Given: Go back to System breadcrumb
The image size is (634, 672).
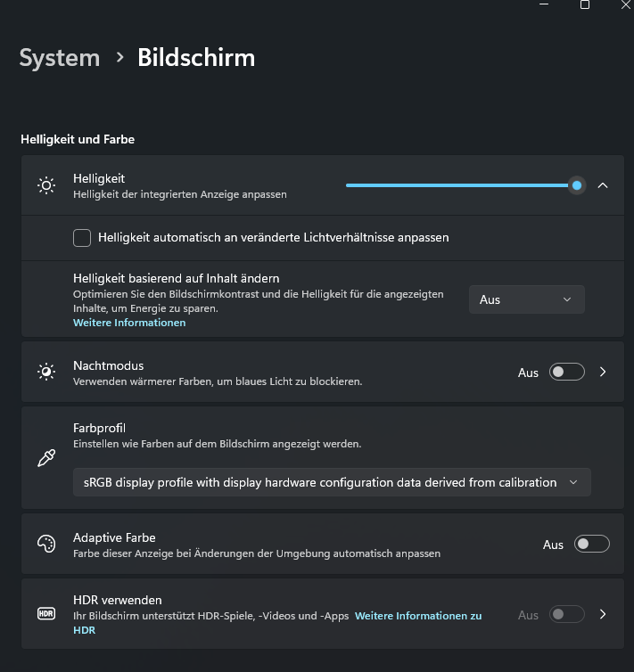Looking at the screenshot, I should coord(60,58).
